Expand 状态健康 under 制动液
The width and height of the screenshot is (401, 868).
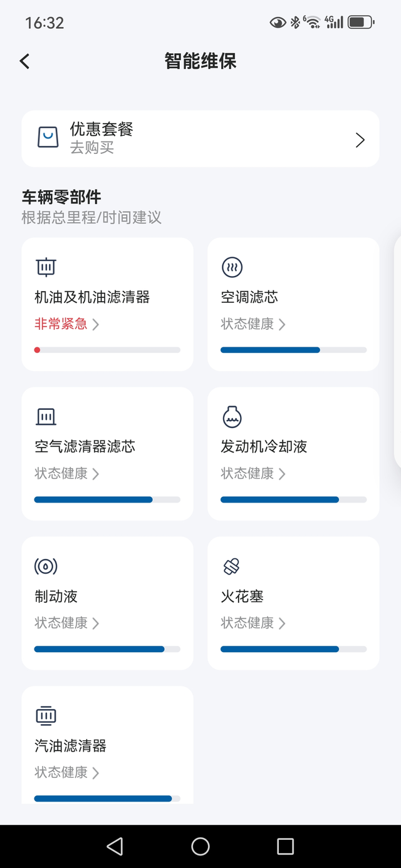pos(95,623)
